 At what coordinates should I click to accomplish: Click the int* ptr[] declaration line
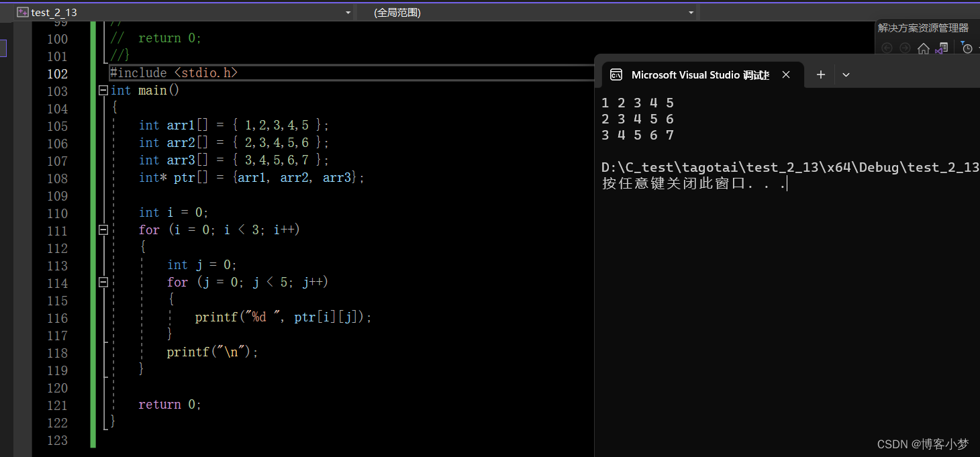[252, 177]
